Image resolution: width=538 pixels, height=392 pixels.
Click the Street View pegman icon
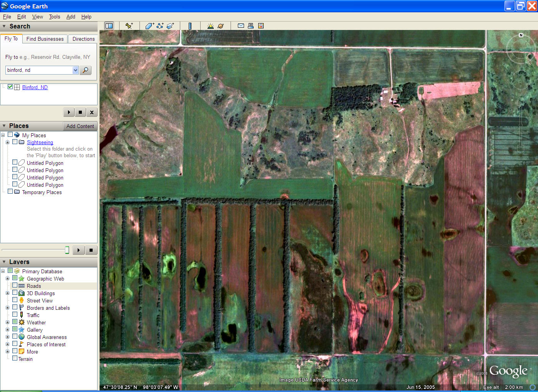click(22, 300)
